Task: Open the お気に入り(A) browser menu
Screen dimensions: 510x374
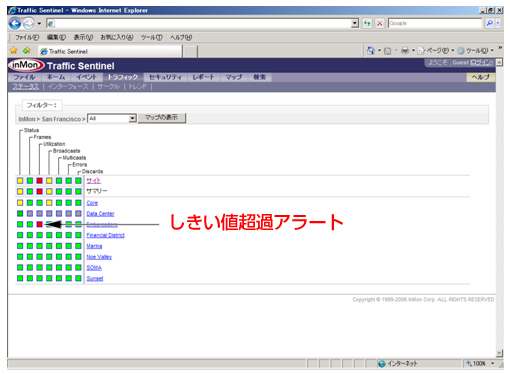Action: click(117, 37)
